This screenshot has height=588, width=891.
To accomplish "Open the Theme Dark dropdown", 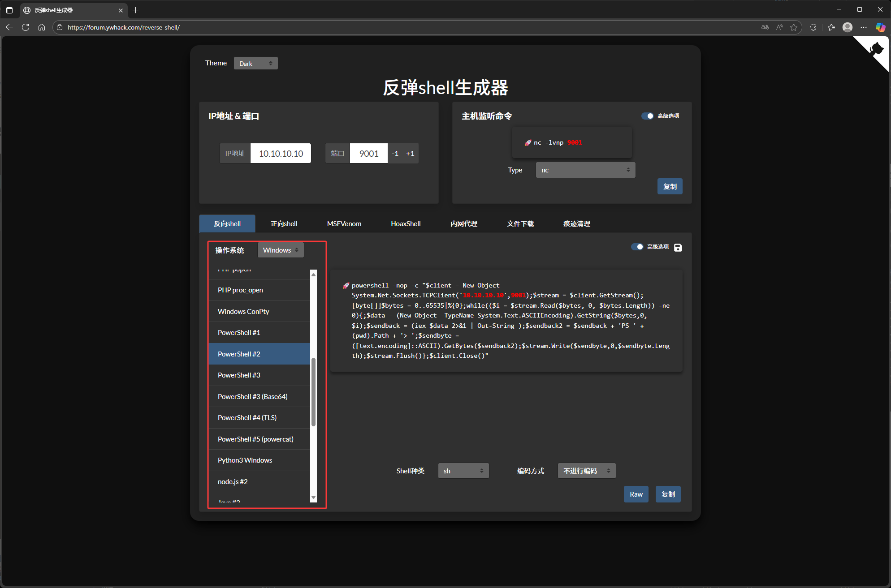I will click(255, 63).
